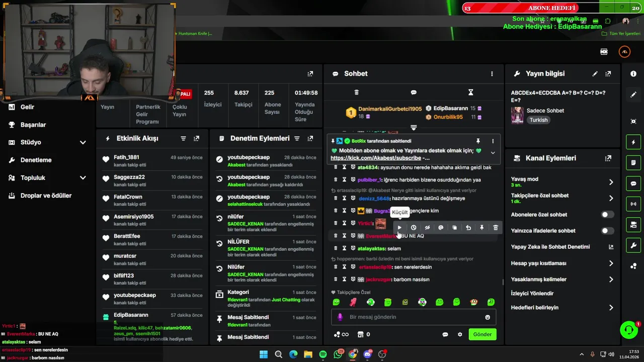The width and height of the screenshot is (644, 362).
Task: Expand the pinned message chevron
Action: 493,153
